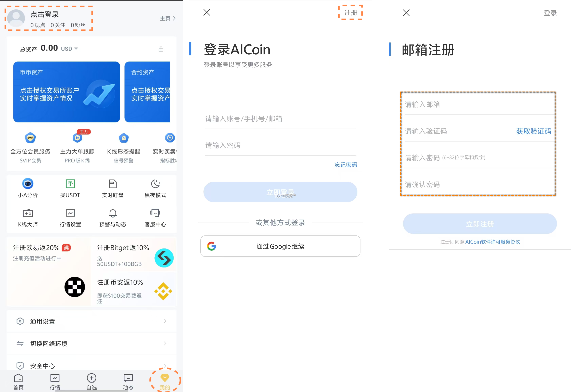The width and height of the screenshot is (571, 392).
Task: Tap the SVIP 全方位会员服务 icon
Action: point(30,138)
